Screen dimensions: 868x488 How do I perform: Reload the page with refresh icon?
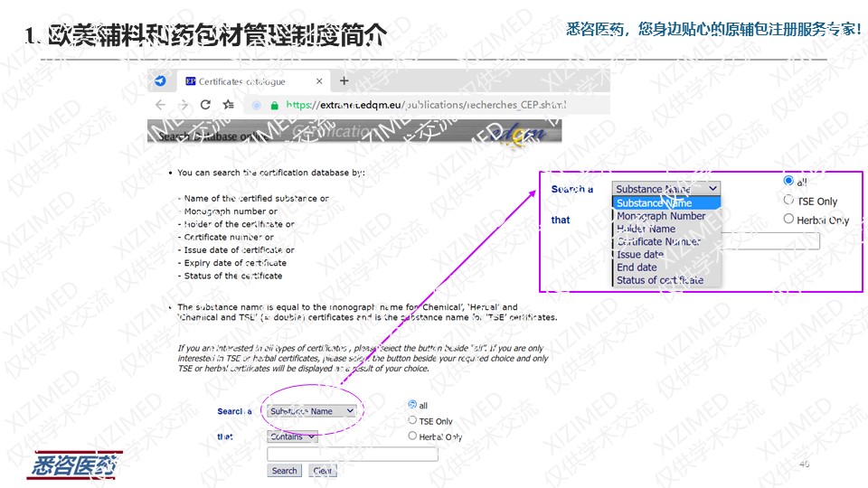(x=206, y=105)
